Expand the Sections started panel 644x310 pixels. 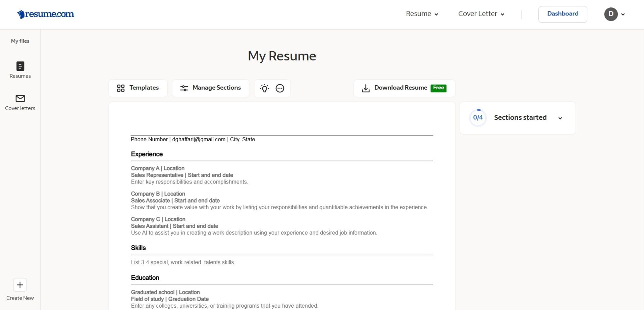[560, 118]
